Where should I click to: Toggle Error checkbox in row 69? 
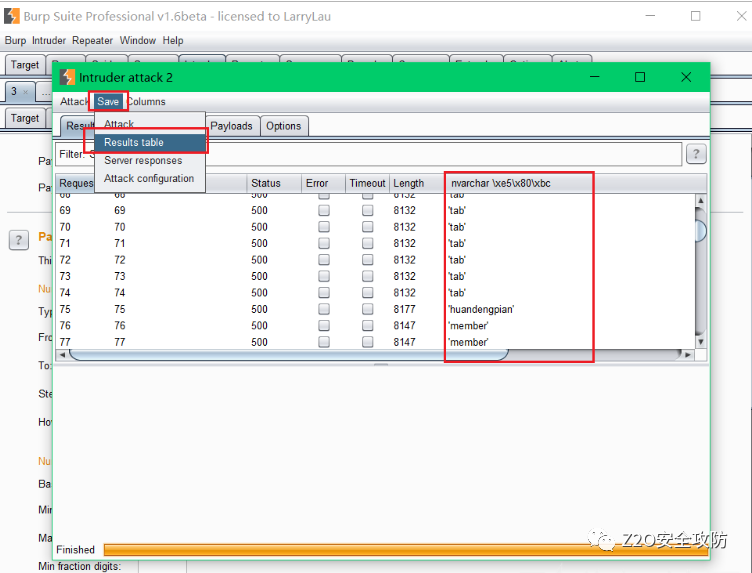(x=324, y=210)
